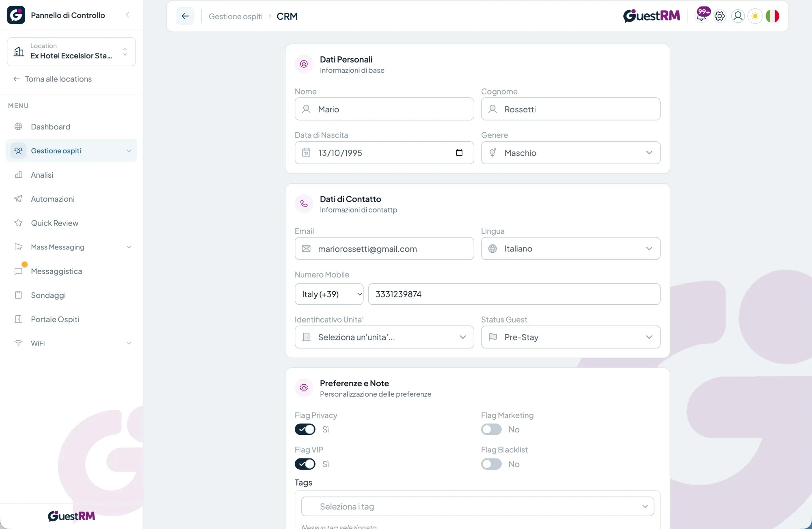The image size is (812, 529).
Task: Toggle light theme sun icon
Action: click(x=755, y=16)
